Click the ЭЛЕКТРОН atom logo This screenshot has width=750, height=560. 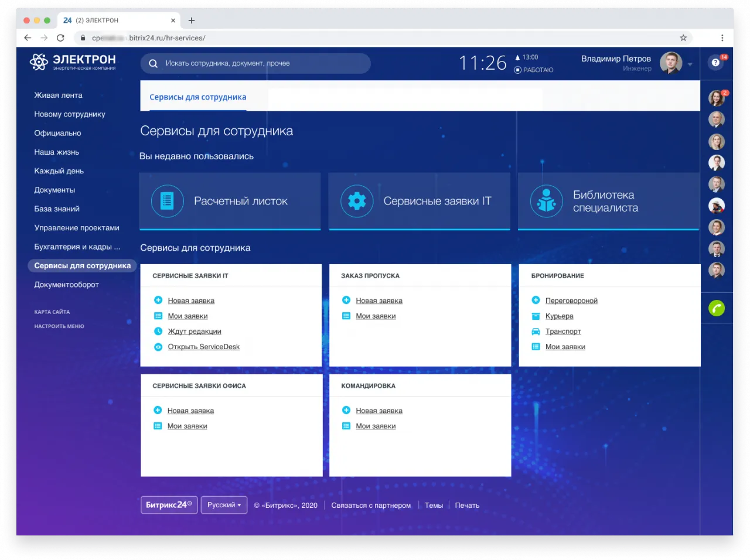(39, 62)
